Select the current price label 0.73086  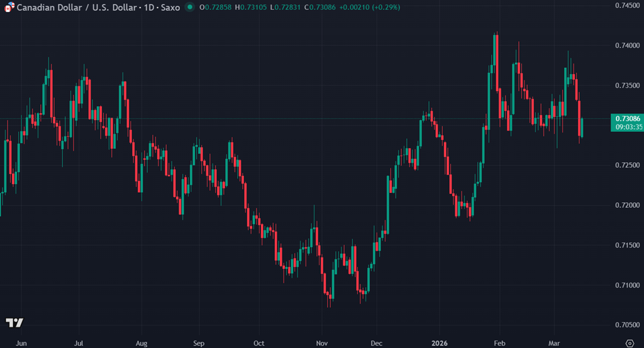(628, 119)
